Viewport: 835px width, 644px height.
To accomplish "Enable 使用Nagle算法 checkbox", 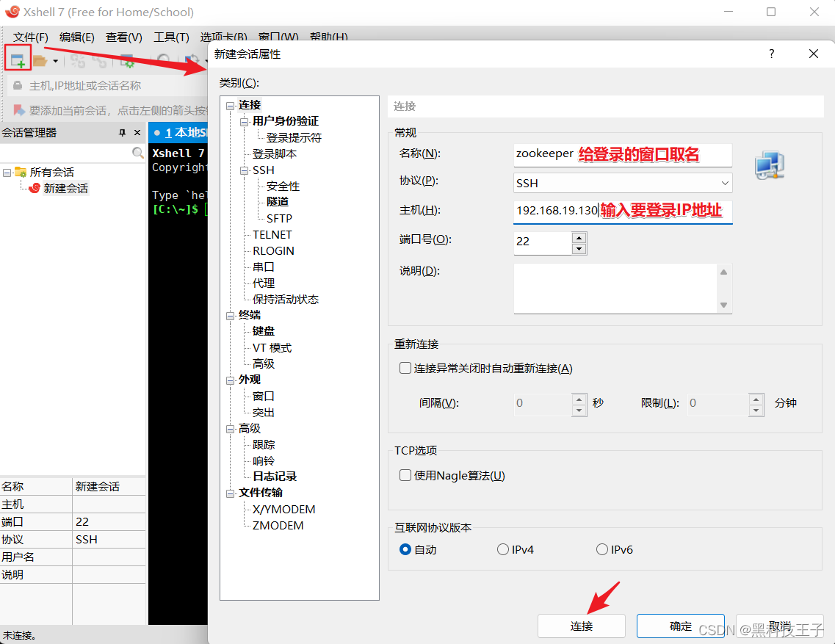I will 405,475.
